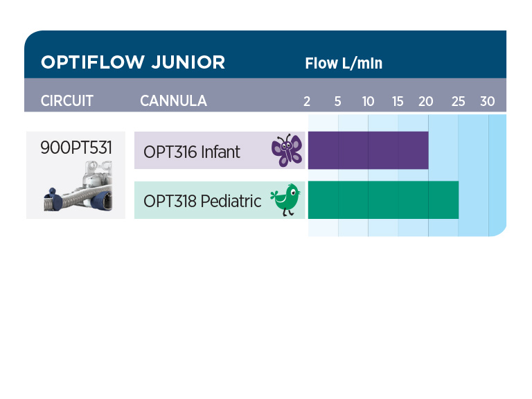Viewport: 532px width, 399px height.
Task: Click the green Pediatric flow bar
Action: 383,199
